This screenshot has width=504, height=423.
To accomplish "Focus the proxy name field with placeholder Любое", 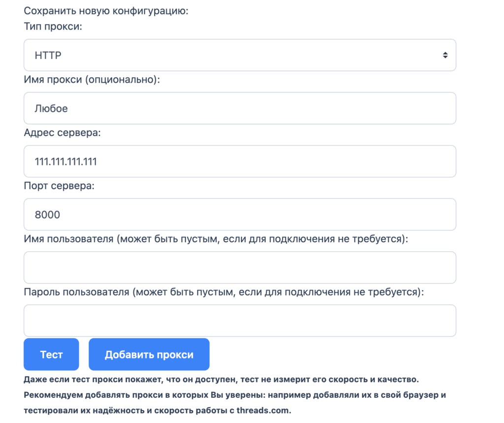I will [239, 108].
